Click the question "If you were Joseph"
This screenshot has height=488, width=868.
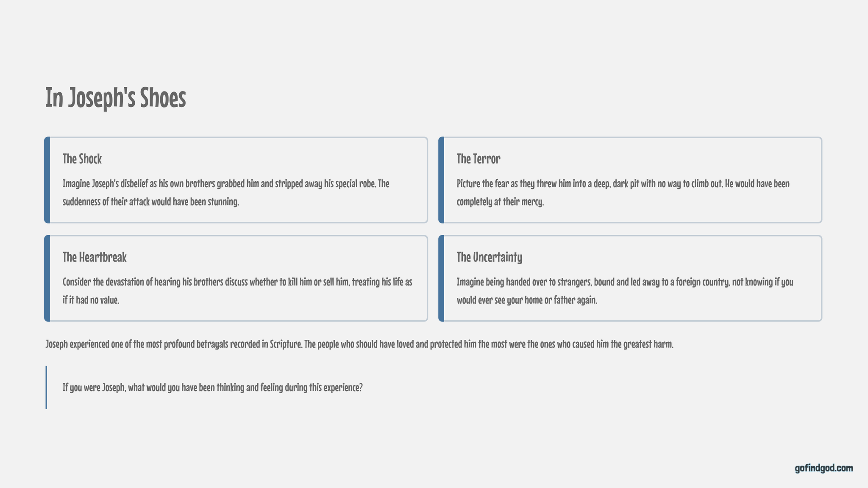[213, 388]
